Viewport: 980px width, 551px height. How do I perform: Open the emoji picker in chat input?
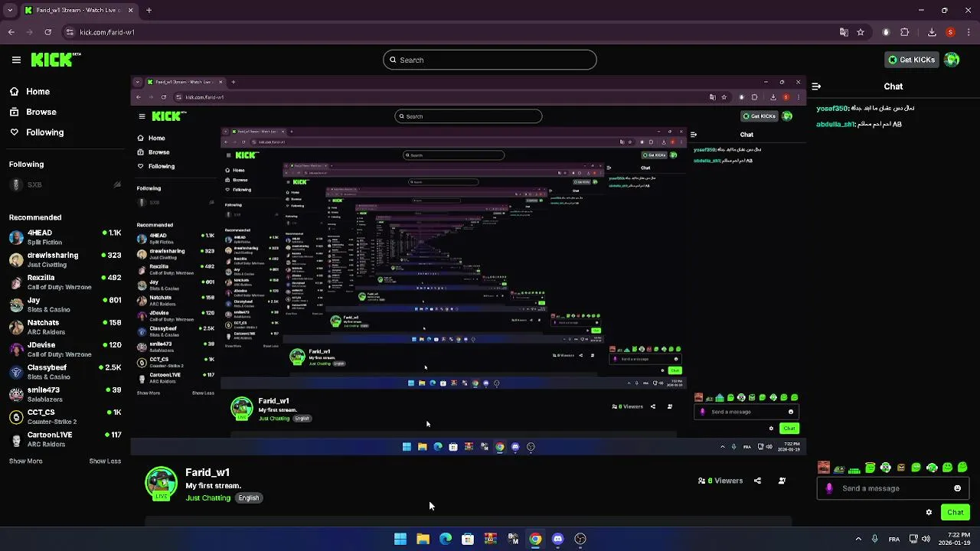coord(957,488)
